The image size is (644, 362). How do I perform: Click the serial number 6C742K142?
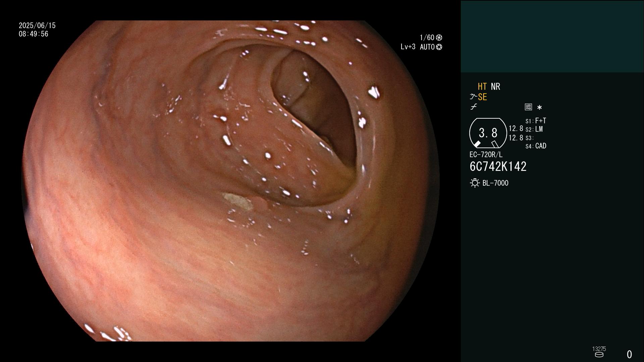498,167
